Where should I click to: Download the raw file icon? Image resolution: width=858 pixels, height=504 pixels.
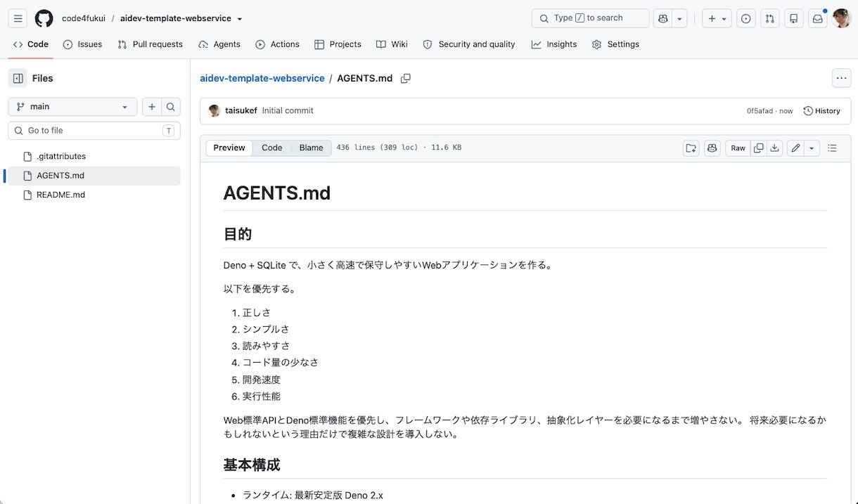coord(774,148)
